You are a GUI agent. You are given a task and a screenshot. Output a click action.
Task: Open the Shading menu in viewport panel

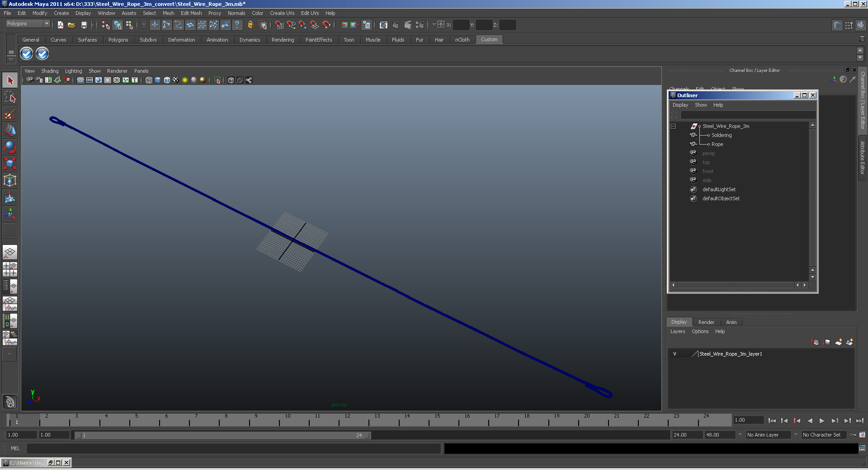[50, 71]
